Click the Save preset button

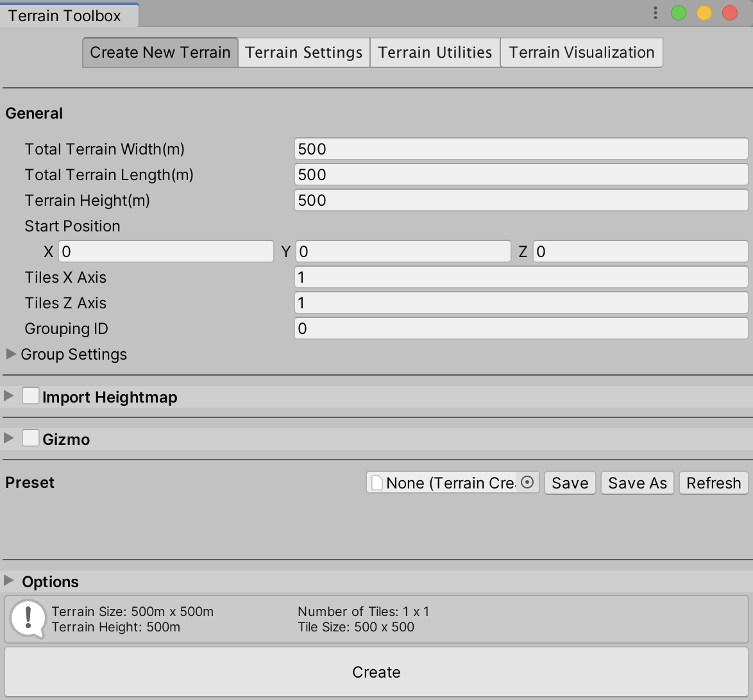570,483
